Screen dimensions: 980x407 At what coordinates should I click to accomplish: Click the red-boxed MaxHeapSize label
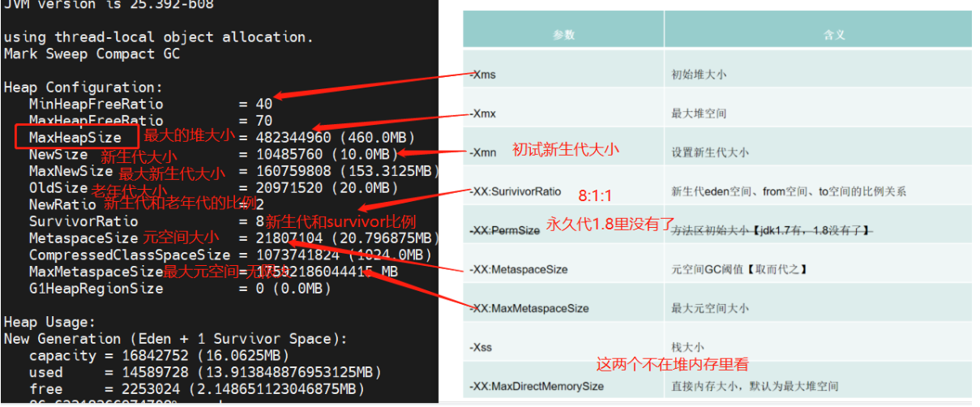pos(75,137)
